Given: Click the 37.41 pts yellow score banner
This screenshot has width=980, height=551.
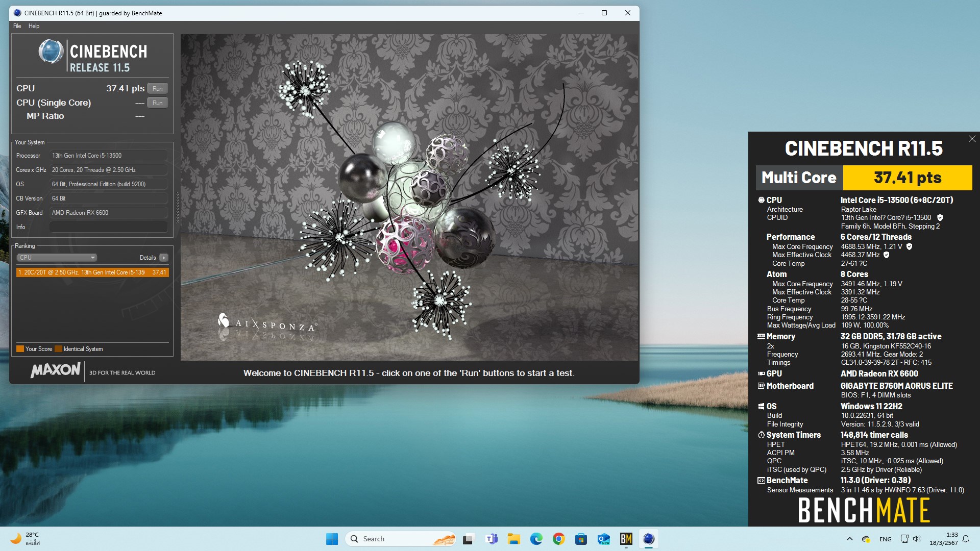Looking at the screenshot, I should tap(908, 178).
